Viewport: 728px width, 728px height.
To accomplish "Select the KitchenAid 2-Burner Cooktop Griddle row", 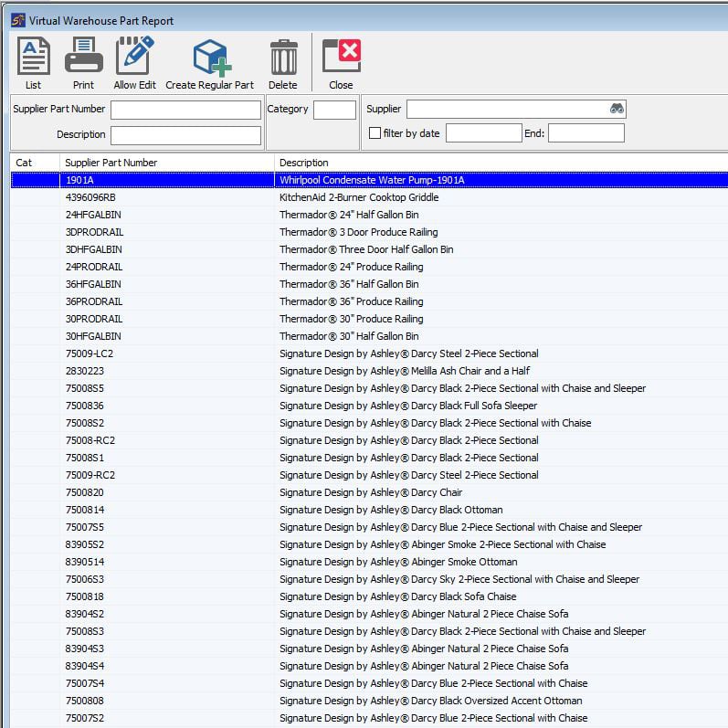I will pyautogui.click(x=359, y=197).
